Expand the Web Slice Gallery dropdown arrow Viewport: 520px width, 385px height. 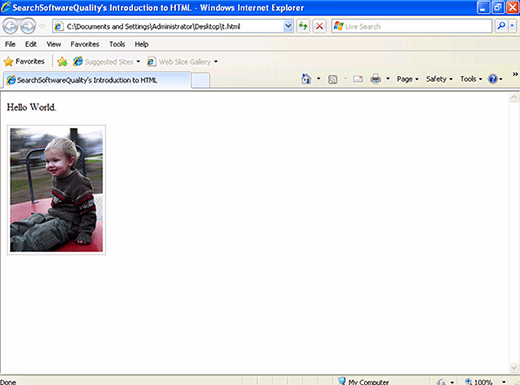(216, 62)
